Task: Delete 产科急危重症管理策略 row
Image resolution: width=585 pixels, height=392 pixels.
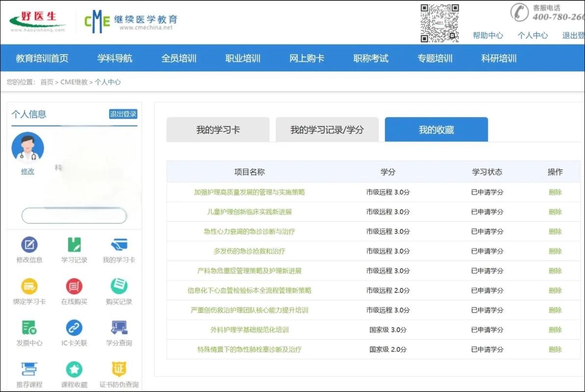Action: coord(555,271)
